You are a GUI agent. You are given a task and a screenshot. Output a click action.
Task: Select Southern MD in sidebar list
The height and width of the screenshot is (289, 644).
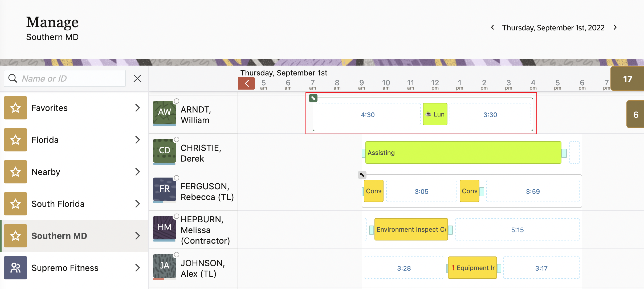tap(59, 236)
